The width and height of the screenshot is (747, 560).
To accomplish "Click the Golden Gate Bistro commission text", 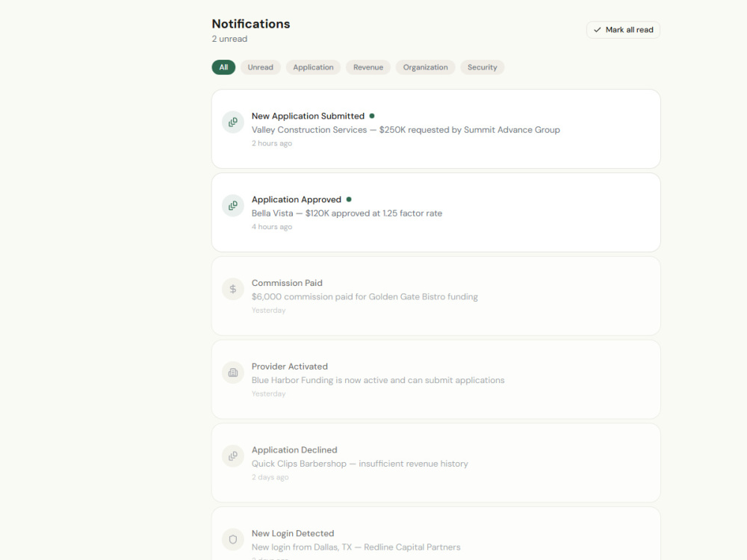I will tap(365, 296).
